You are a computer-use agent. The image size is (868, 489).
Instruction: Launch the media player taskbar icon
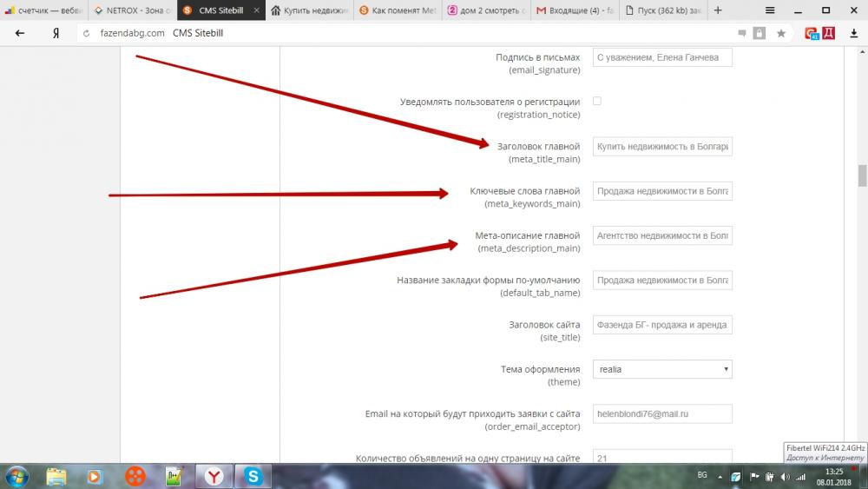(x=95, y=476)
